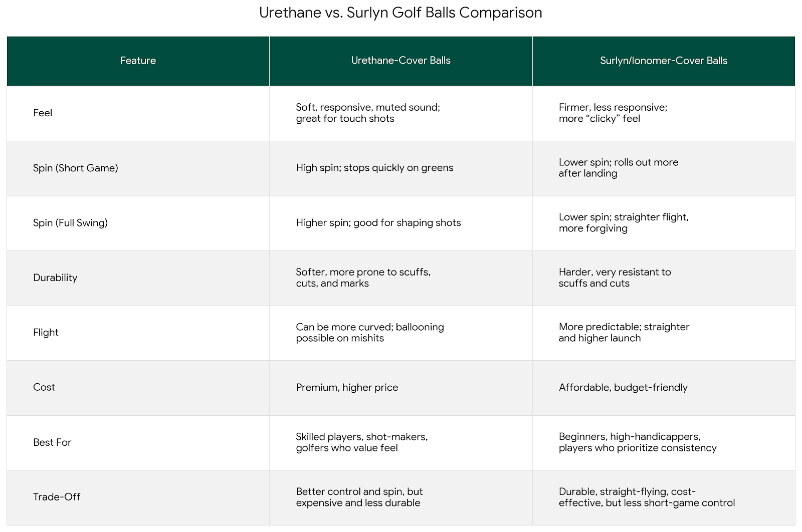The height and width of the screenshot is (532, 802).
Task: Click the 'Spin (Short Game)' row label
Action: click(76, 168)
